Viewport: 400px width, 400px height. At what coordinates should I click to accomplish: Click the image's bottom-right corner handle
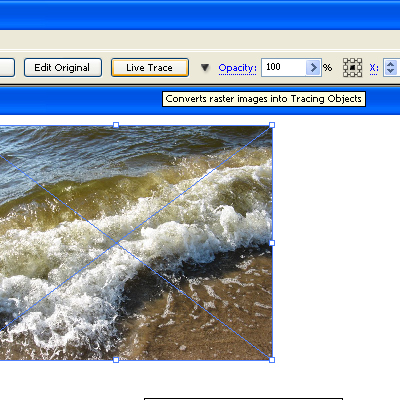coord(272,360)
